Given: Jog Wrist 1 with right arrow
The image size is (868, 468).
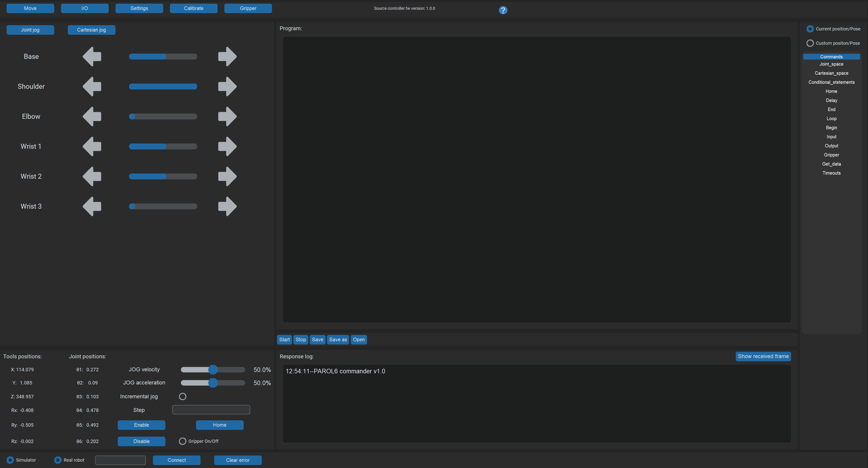Looking at the screenshot, I should pos(228,146).
